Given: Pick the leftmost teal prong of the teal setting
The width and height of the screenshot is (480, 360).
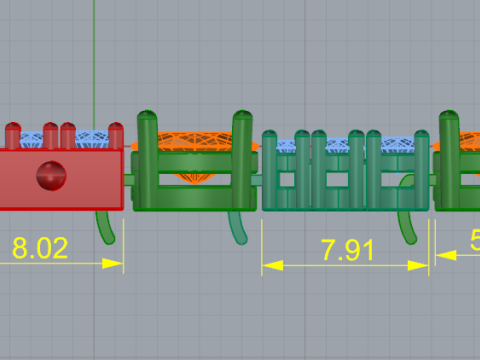Looking at the screenshot, I should (269, 170).
